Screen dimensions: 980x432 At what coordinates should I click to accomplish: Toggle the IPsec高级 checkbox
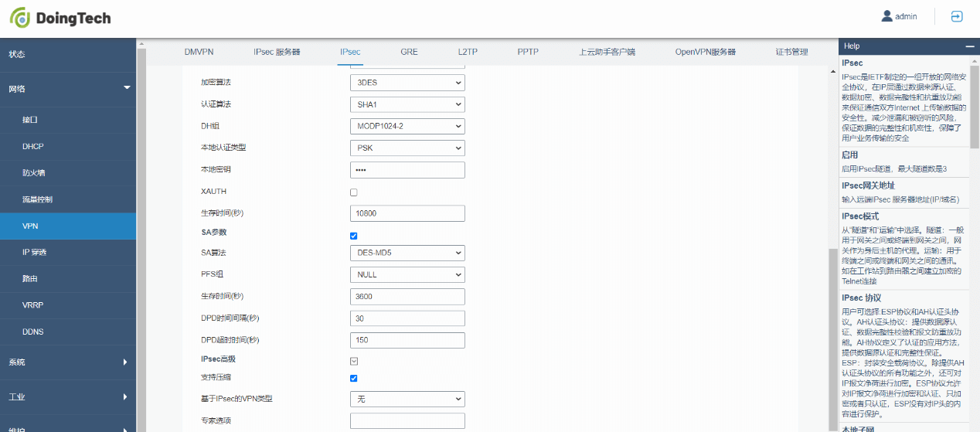pyautogui.click(x=354, y=361)
